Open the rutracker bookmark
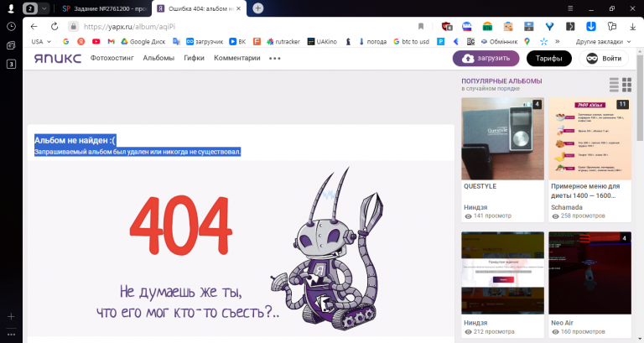Screen dimensions: 644x343 click(x=283, y=41)
